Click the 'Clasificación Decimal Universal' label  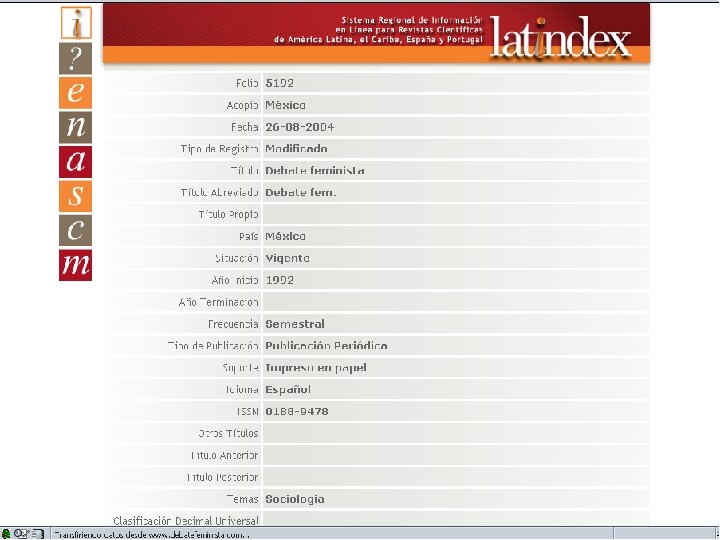(x=186, y=521)
